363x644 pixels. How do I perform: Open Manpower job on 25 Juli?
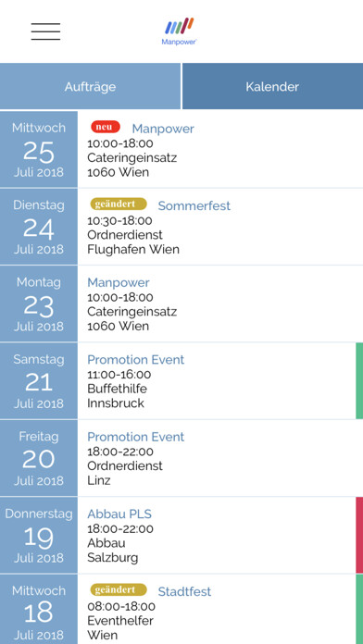click(x=163, y=129)
